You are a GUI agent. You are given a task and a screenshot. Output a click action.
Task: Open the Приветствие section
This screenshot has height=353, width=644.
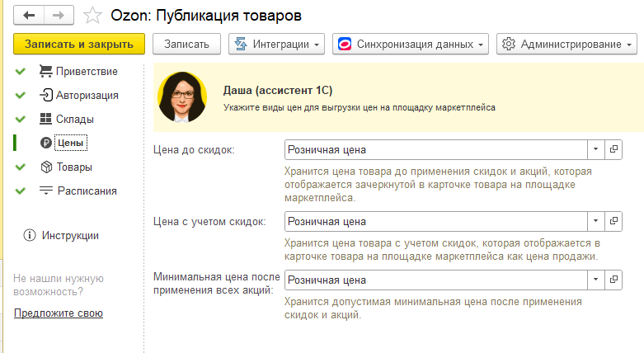click(87, 72)
